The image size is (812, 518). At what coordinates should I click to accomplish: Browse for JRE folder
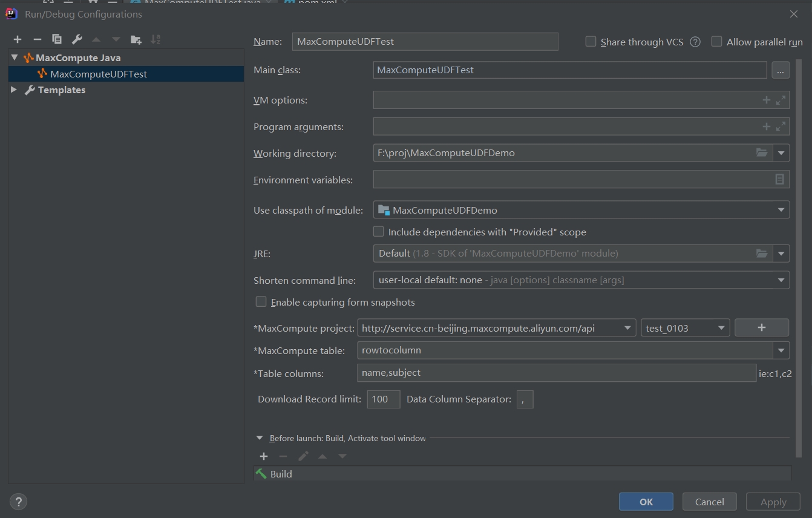[762, 253]
